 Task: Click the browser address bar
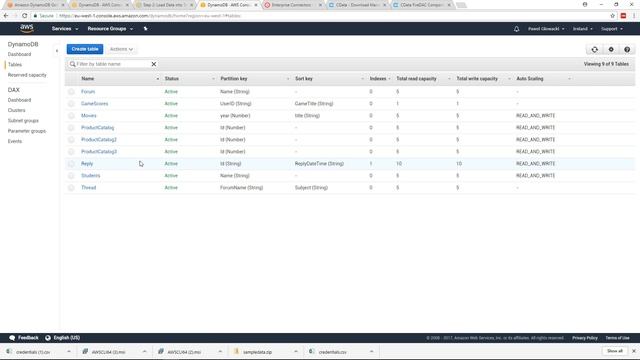(x=318, y=16)
